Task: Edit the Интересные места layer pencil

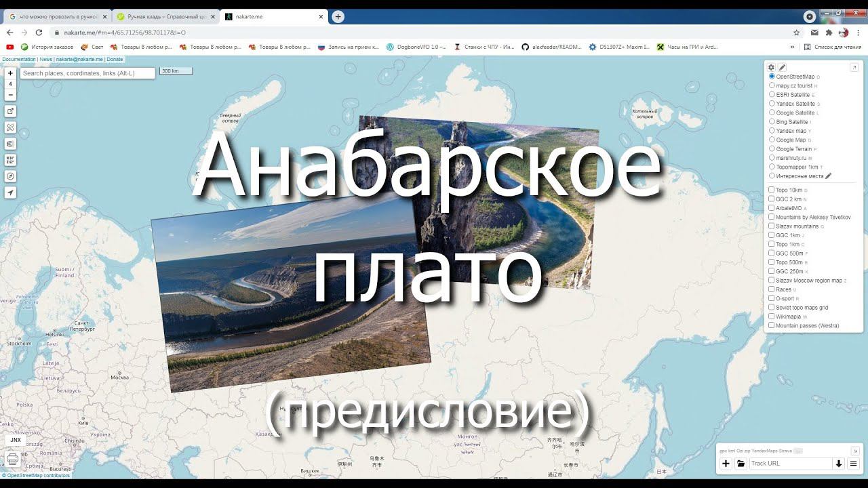Action: 829,176
